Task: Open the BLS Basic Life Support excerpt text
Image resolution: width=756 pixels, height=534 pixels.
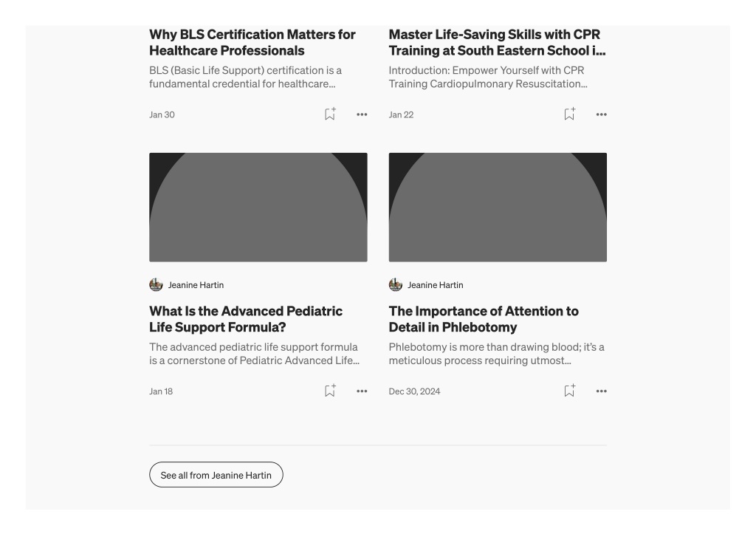Action: [x=246, y=77]
